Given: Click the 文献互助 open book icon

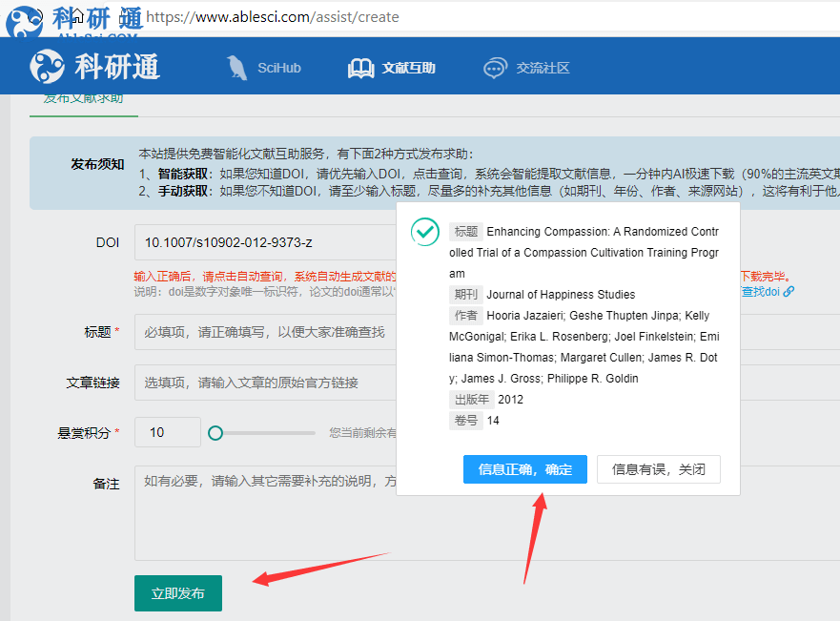Looking at the screenshot, I should click(x=360, y=68).
